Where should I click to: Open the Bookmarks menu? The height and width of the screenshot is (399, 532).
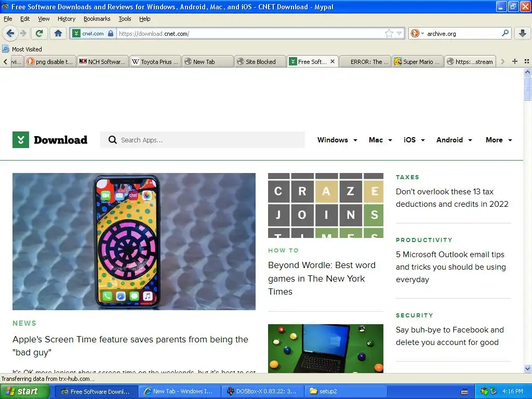coord(97,19)
